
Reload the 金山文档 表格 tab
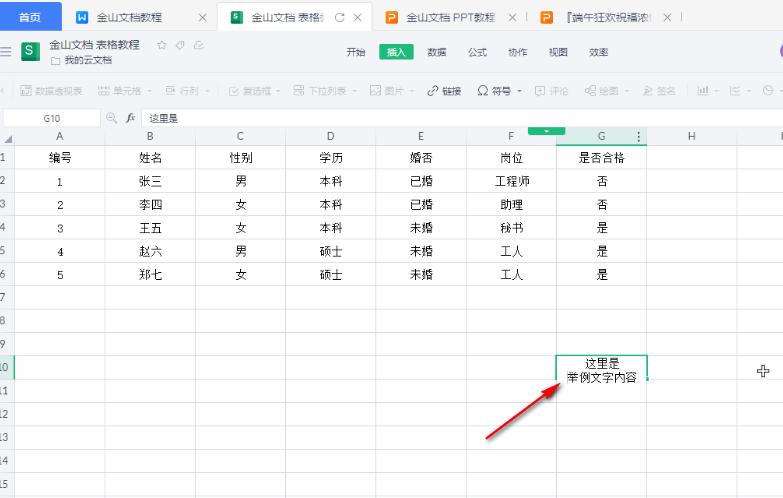[x=340, y=17]
